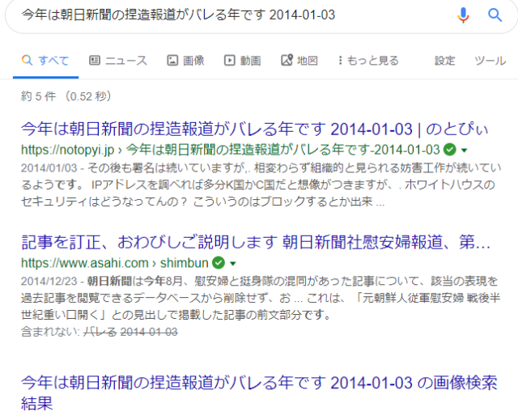
Task: Click the video play icon in 動画 tab
Action: [x=230, y=61]
